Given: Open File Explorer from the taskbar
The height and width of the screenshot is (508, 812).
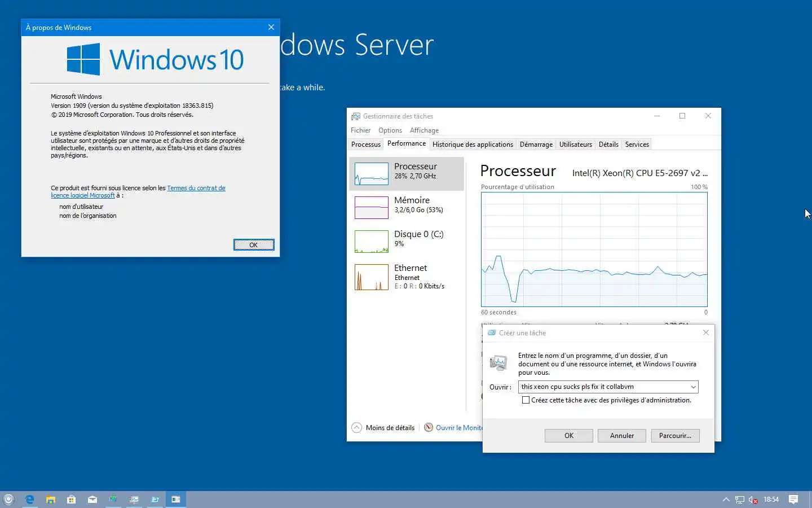Looking at the screenshot, I should tap(51, 499).
